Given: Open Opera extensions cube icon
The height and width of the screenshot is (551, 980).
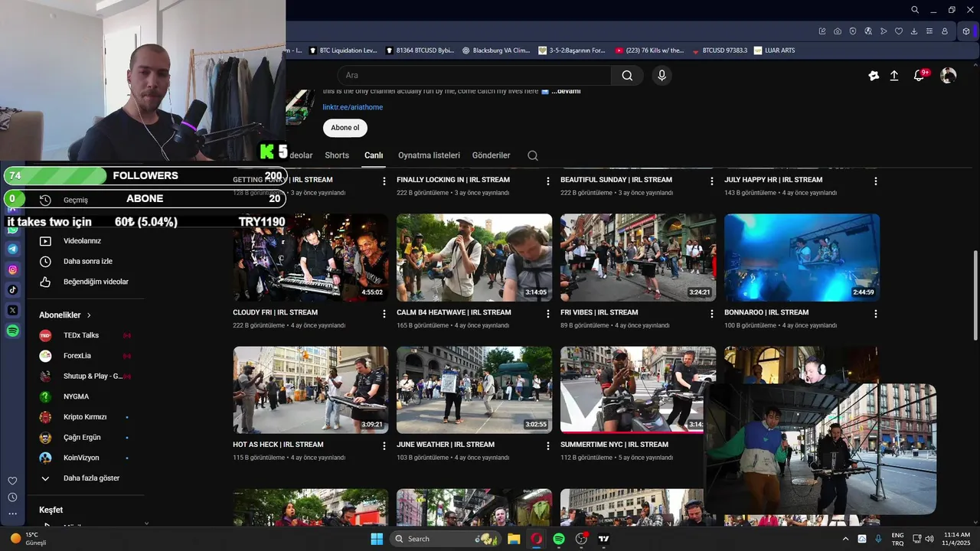Looking at the screenshot, I should 966,31.
